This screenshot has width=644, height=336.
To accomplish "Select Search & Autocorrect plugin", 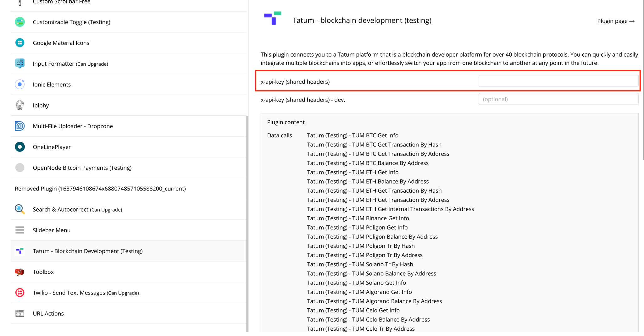I will point(129,209).
